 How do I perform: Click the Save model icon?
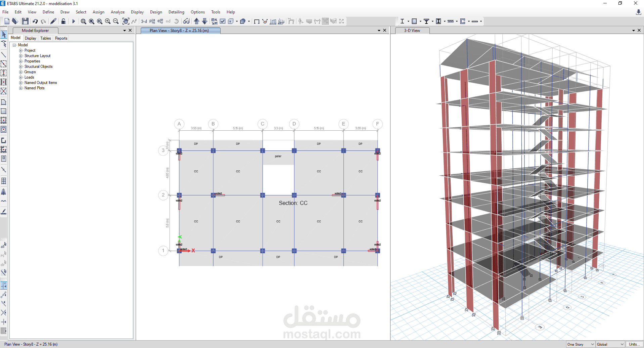25,21
